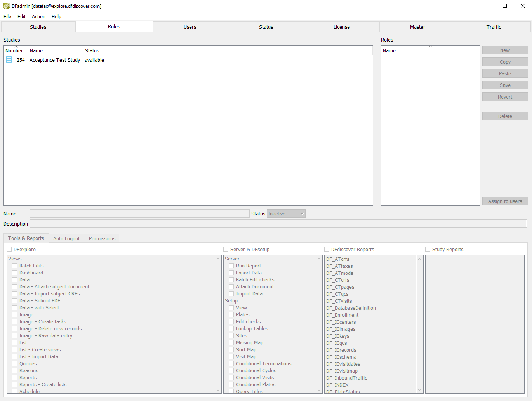Screen dimensions: 532x401
Task: Click the Description text field
Action: tap(278, 224)
